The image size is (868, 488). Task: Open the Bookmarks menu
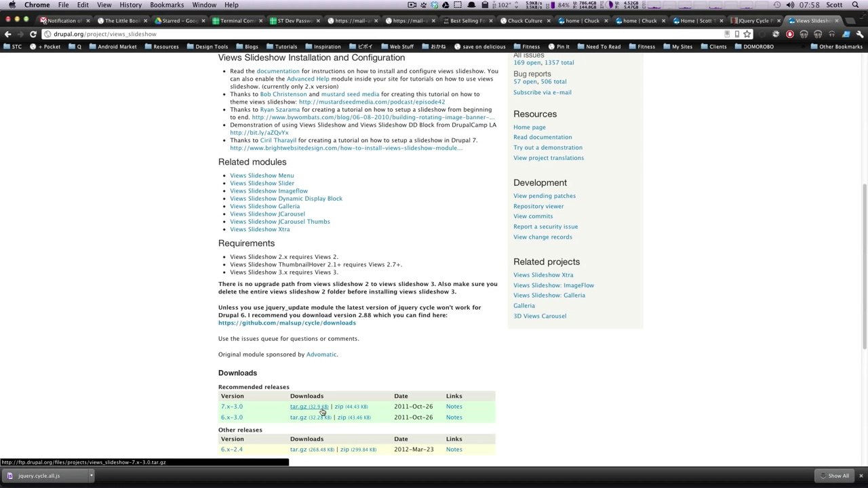(167, 5)
